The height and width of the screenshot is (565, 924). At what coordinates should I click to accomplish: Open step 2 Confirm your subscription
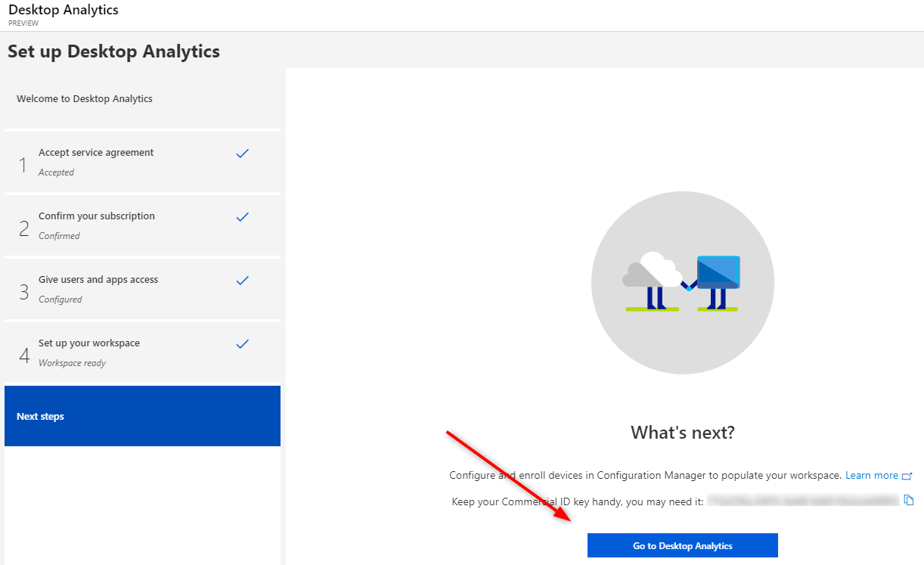[142, 225]
